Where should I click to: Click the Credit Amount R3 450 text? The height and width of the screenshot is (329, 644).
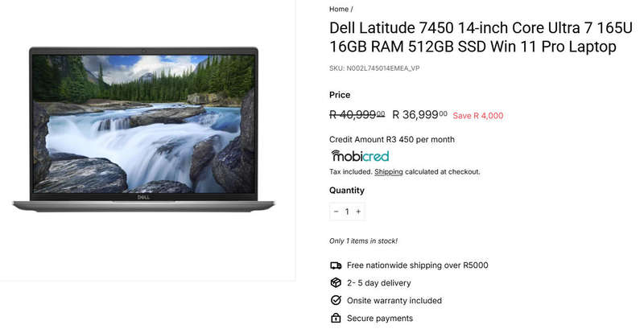tap(392, 139)
